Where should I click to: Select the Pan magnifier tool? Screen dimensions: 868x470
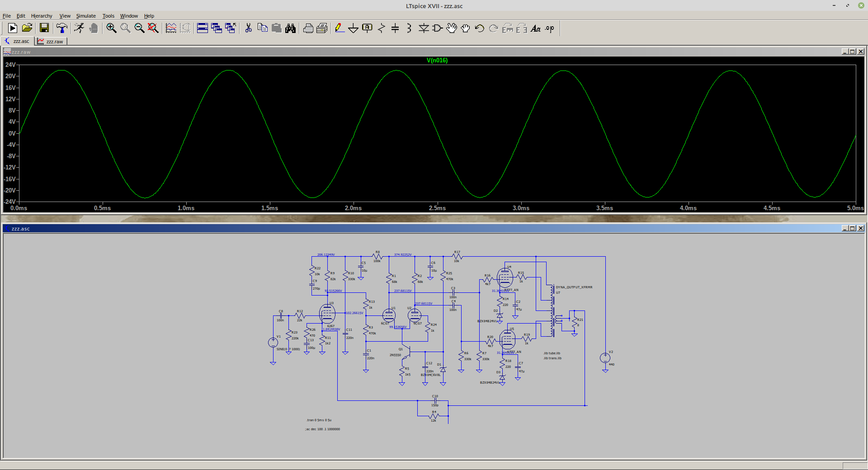coord(125,28)
